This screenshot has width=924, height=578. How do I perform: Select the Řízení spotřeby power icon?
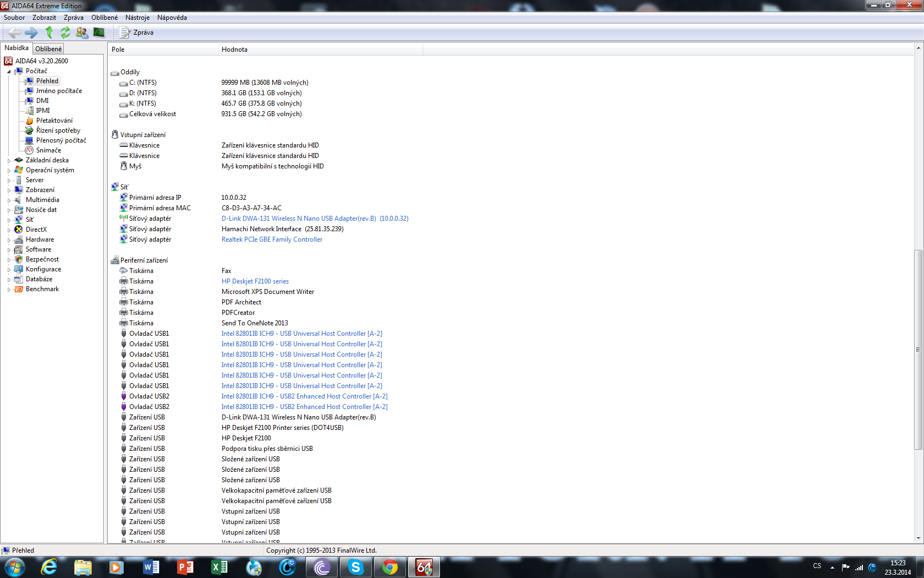coord(30,130)
